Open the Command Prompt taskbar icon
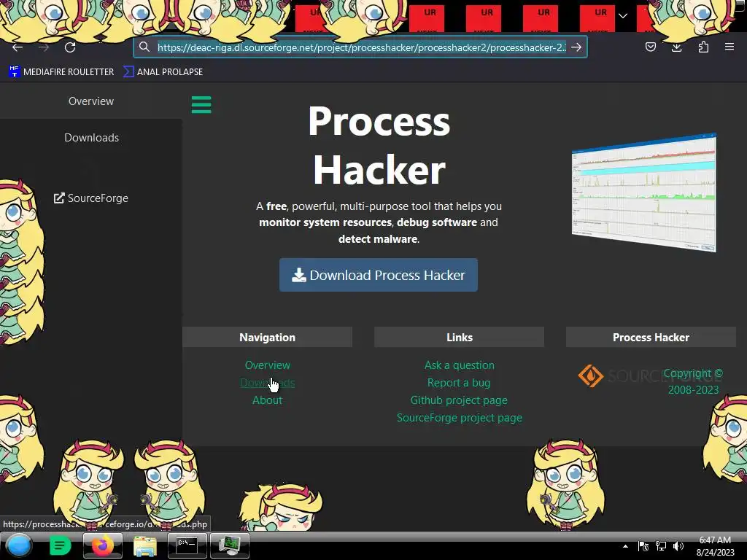 point(187,545)
